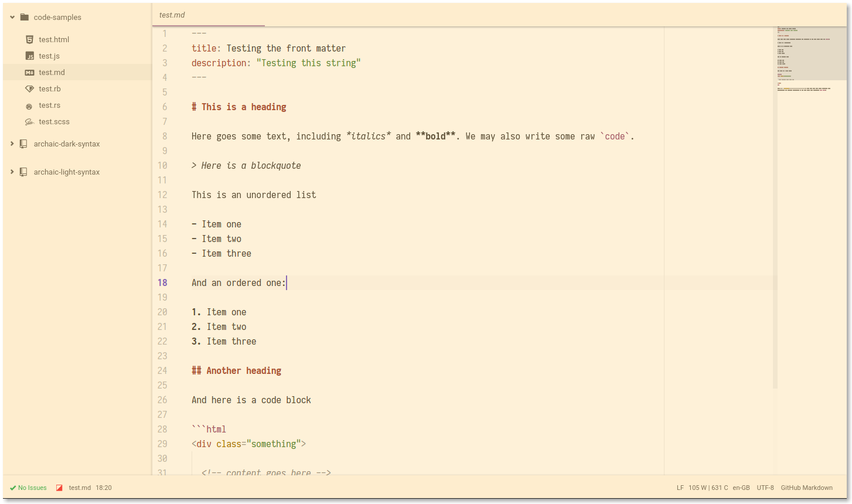The image size is (852, 504).
Task: Open test.scss from the tree
Action: [x=54, y=121]
